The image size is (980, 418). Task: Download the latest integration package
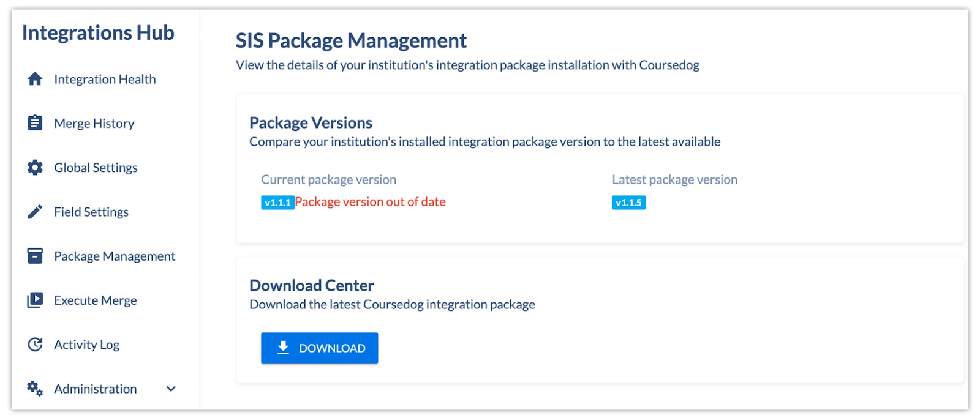click(x=319, y=348)
